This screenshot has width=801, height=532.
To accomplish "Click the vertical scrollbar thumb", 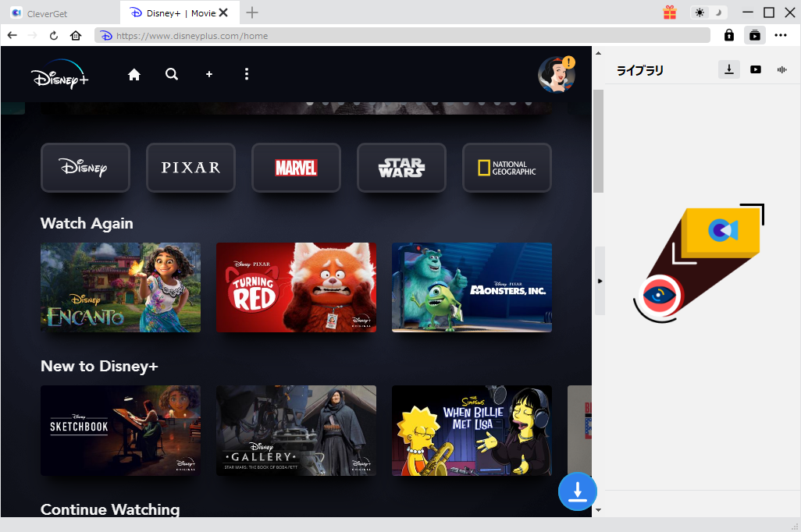I will tap(598, 141).
